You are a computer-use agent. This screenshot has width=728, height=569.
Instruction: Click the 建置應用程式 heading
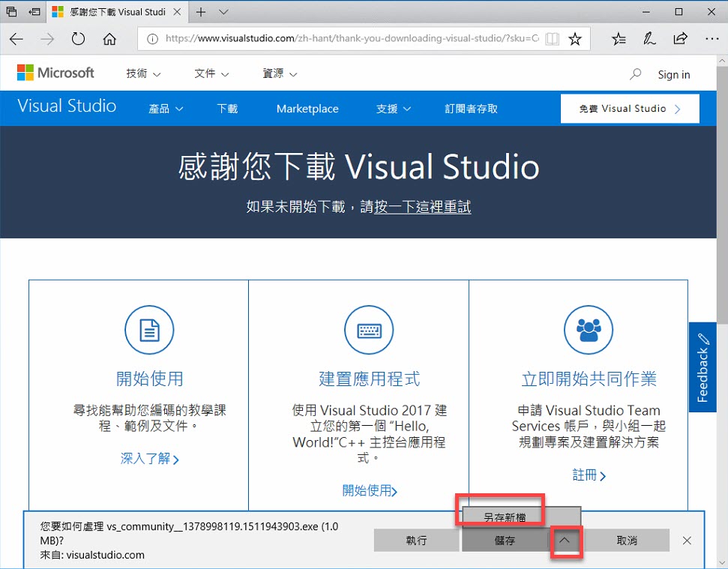(x=369, y=379)
